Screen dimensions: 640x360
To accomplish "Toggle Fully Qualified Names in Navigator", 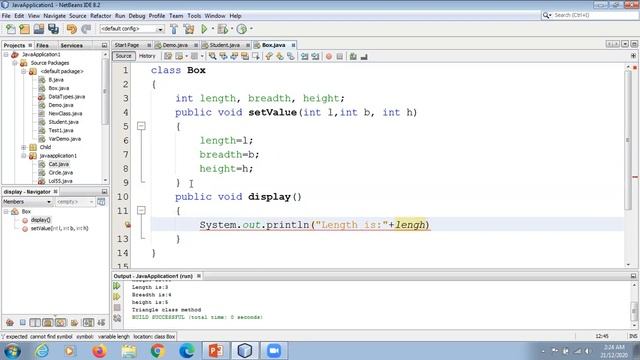I will (74, 322).
